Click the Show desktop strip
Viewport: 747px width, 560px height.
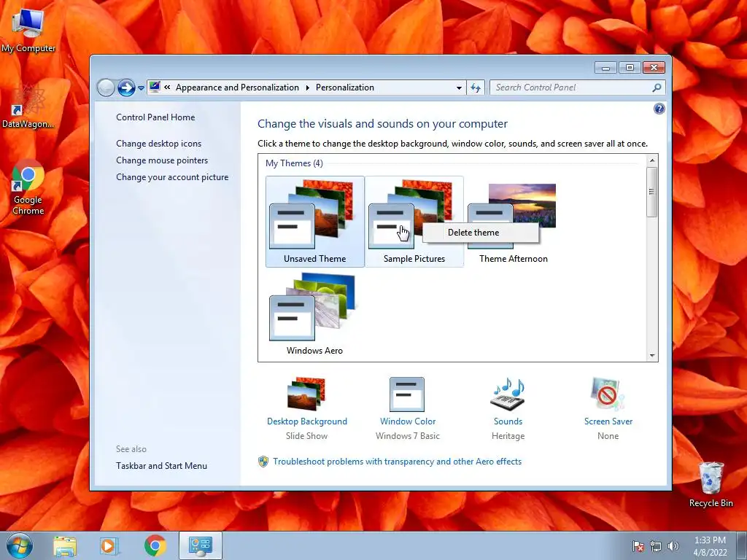tap(742, 546)
